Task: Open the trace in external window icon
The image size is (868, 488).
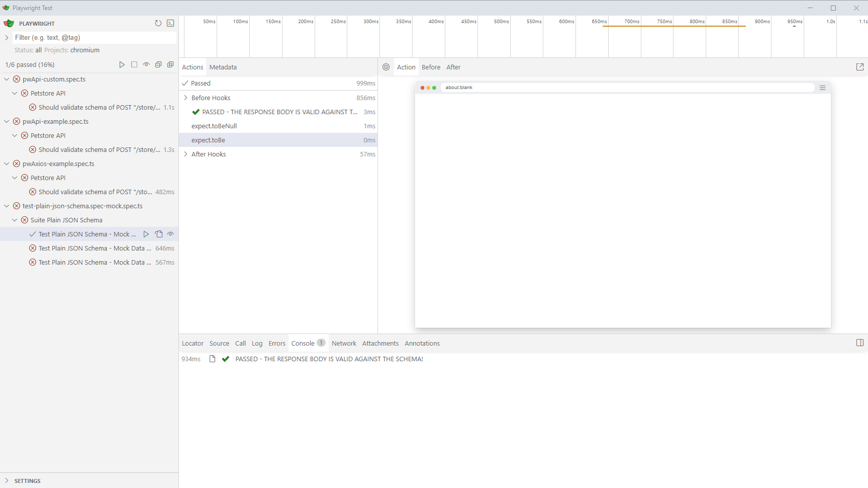Action: pos(860,67)
